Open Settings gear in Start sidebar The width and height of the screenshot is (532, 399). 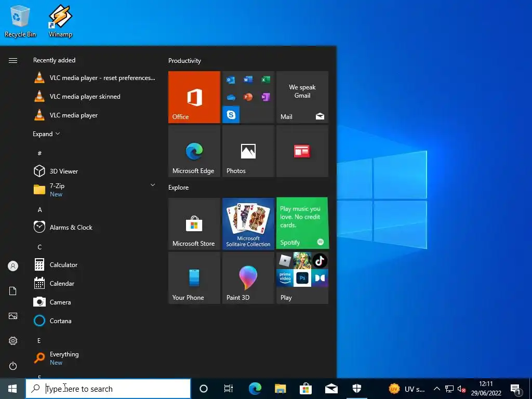13,341
